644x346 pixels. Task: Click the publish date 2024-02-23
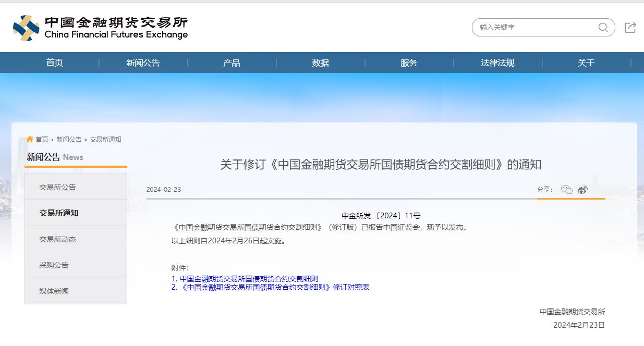click(x=164, y=189)
